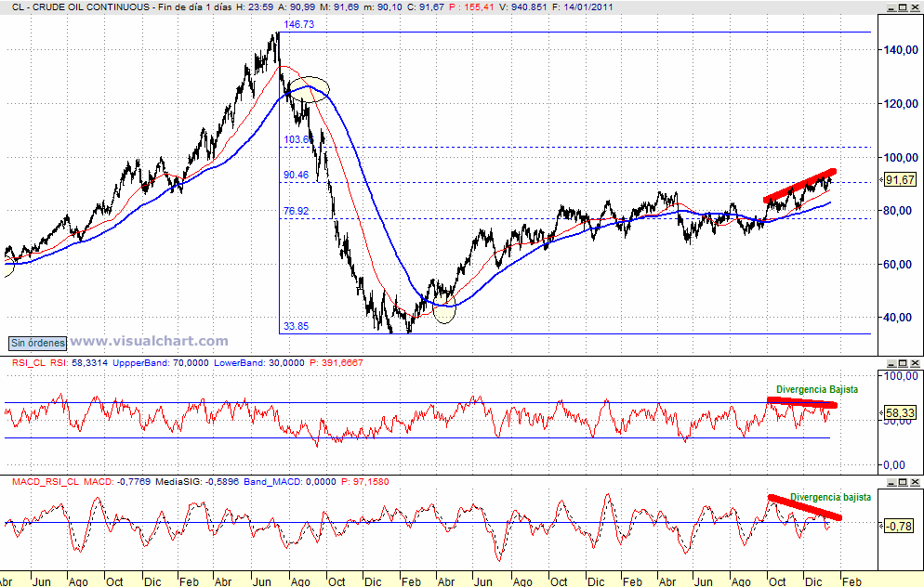The width and height of the screenshot is (924, 587).
Task: Select the red trendline above recent prices
Action: (799, 186)
